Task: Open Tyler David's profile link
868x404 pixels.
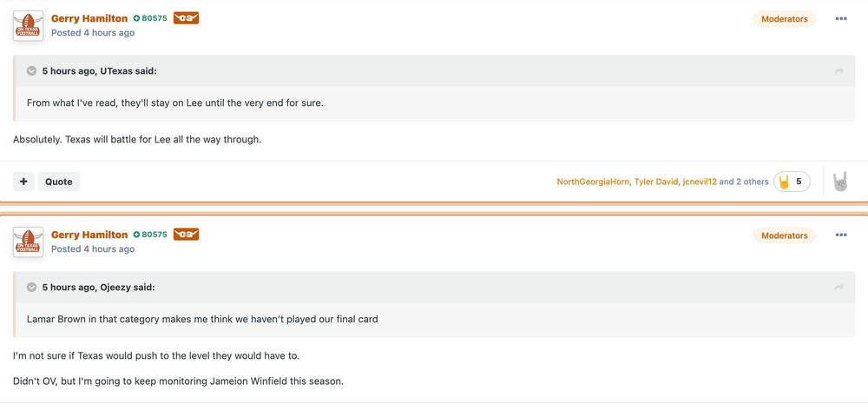Action: click(x=655, y=182)
